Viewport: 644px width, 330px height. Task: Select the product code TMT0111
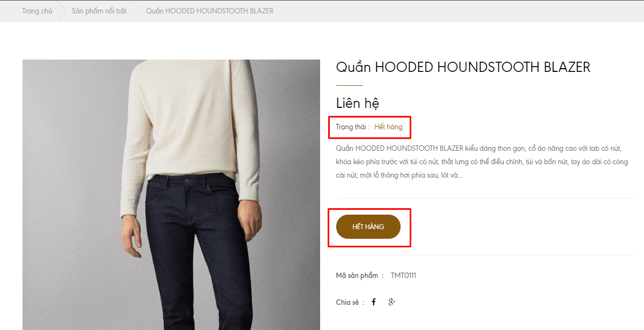pyautogui.click(x=403, y=276)
